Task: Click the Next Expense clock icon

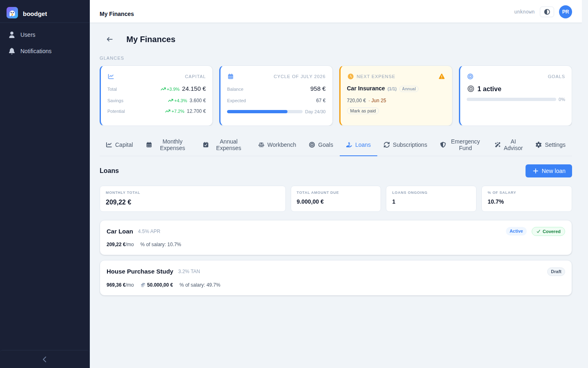Action: coord(350,76)
